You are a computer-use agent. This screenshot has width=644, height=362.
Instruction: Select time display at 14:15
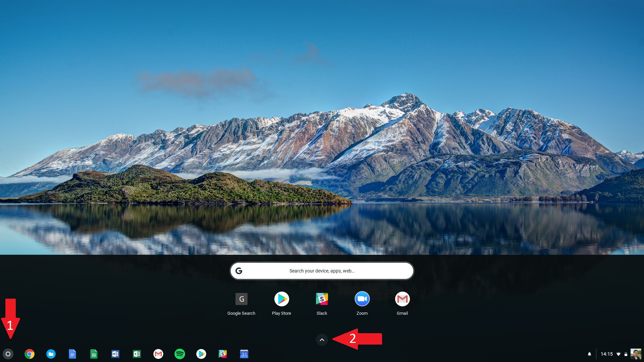pyautogui.click(x=606, y=354)
